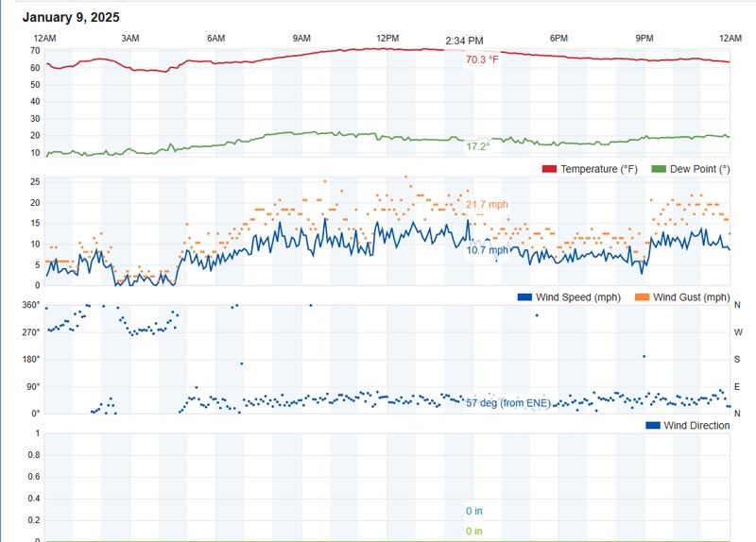Click the 6AM time axis label
This screenshot has width=756, height=542.
(x=216, y=39)
